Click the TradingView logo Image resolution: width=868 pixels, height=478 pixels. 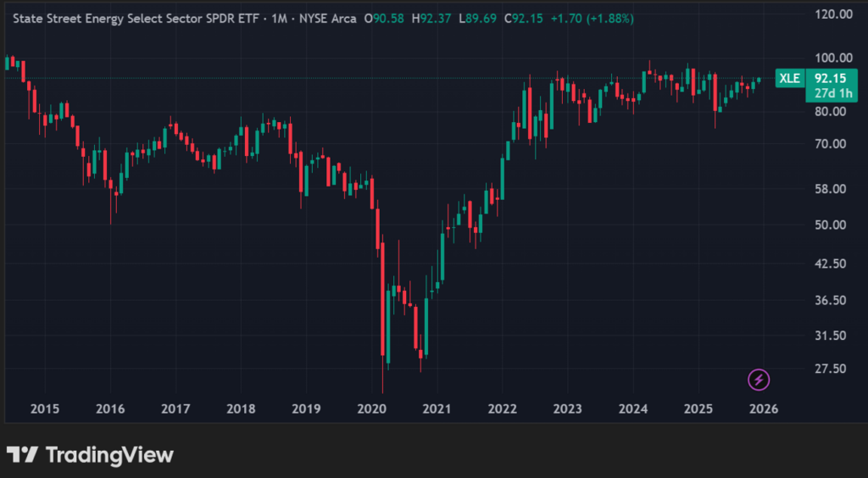(x=90, y=455)
